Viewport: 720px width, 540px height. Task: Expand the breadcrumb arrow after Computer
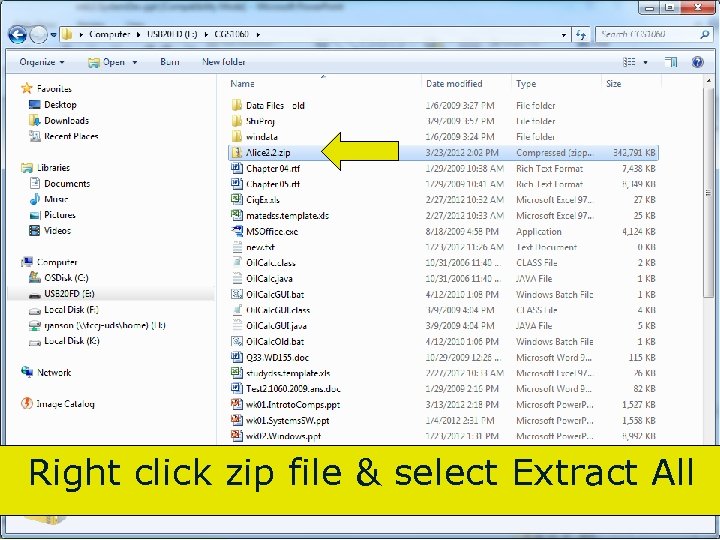[138, 35]
